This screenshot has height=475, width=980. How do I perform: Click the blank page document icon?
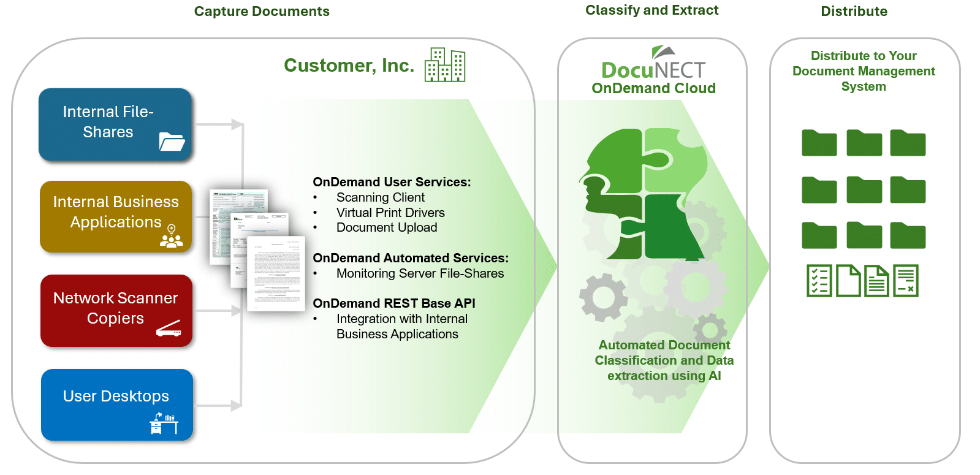tap(848, 281)
